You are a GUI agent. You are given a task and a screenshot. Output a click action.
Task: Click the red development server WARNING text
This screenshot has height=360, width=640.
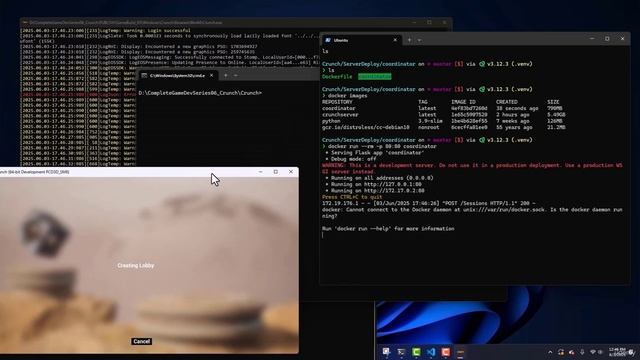point(472,169)
